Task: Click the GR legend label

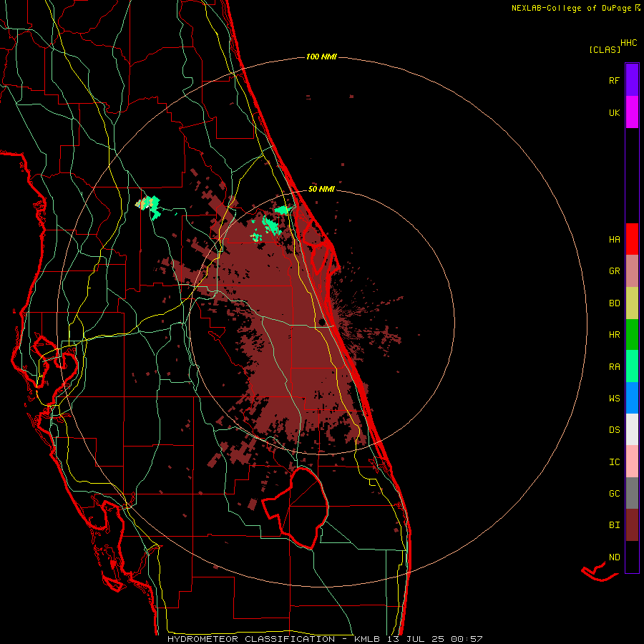Action: tap(614, 271)
